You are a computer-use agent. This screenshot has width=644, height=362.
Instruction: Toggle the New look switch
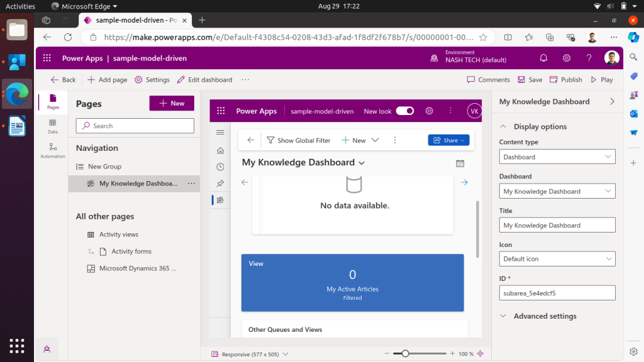click(x=404, y=111)
